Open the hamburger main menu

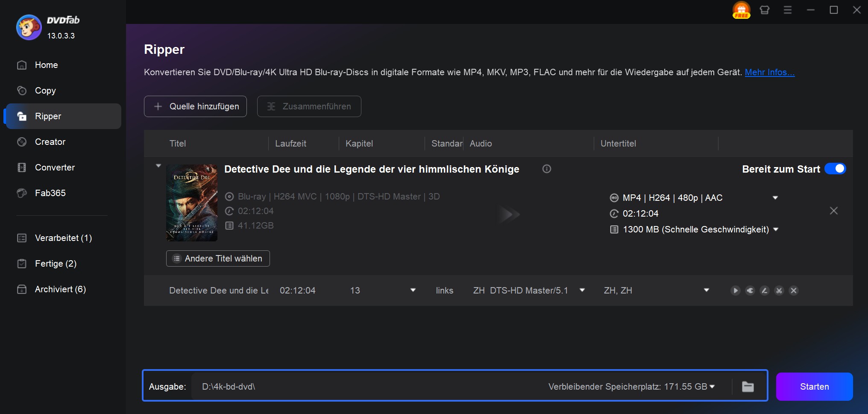(x=788, y=10)
